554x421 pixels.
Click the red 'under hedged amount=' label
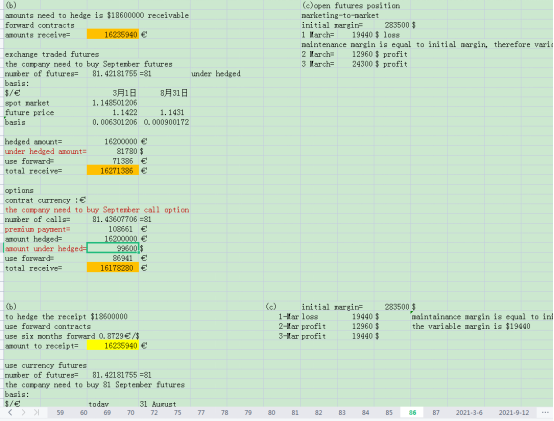[x=45, y=152]
